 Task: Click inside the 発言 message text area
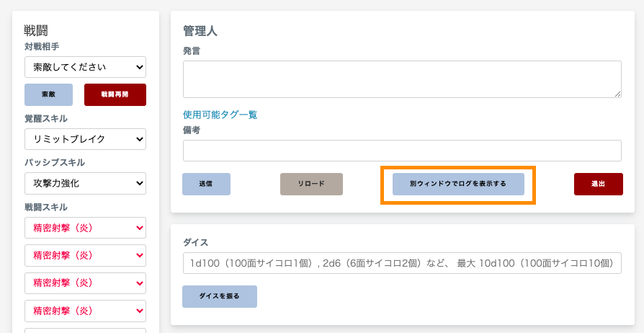tap(402, 79)
